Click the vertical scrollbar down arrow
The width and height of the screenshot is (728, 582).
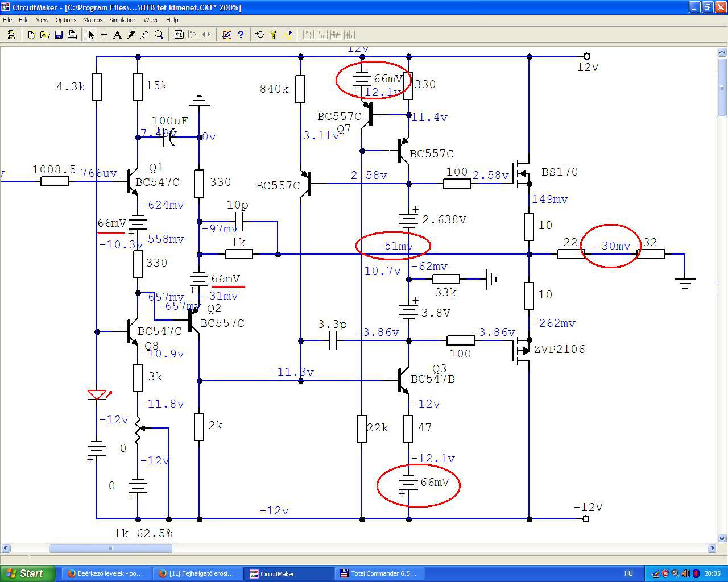(x=722, y=538)
